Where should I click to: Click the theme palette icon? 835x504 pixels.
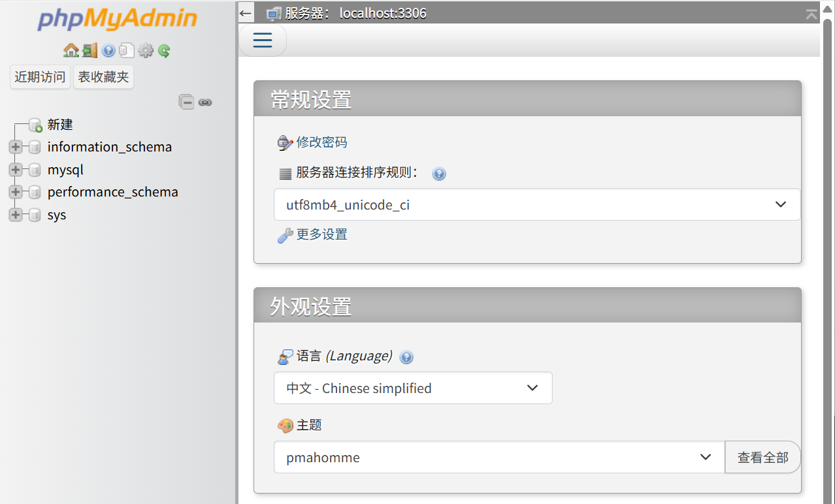[x=286, y=426]
